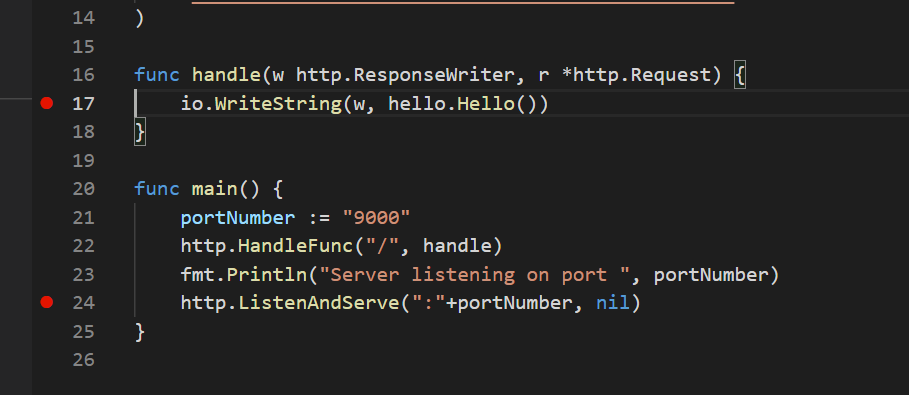Click the main function name
This screenshot has height=395, width=909.
(214, 189)
